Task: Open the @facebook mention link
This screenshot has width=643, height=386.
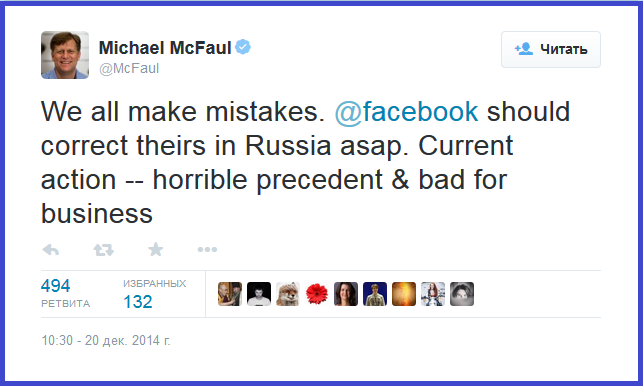Action: (406, 112)
